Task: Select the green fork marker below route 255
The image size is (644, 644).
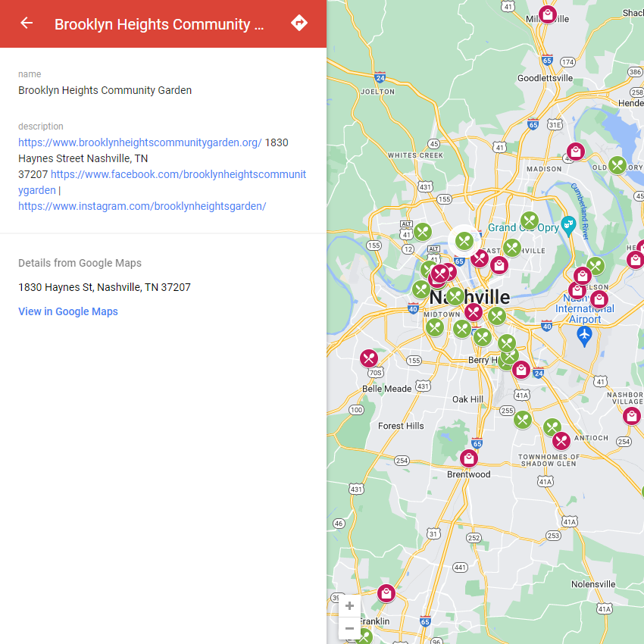Action: click(523, 420)
